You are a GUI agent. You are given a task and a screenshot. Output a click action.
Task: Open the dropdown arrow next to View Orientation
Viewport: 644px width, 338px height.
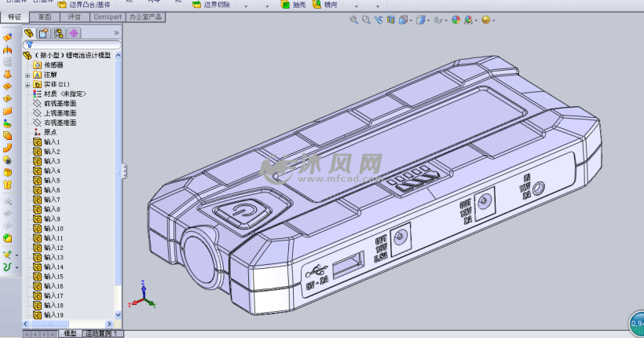[411, 20]
